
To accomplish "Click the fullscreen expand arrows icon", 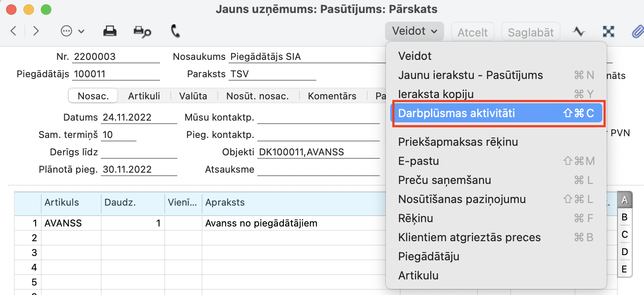I will (x=608, y=31).
